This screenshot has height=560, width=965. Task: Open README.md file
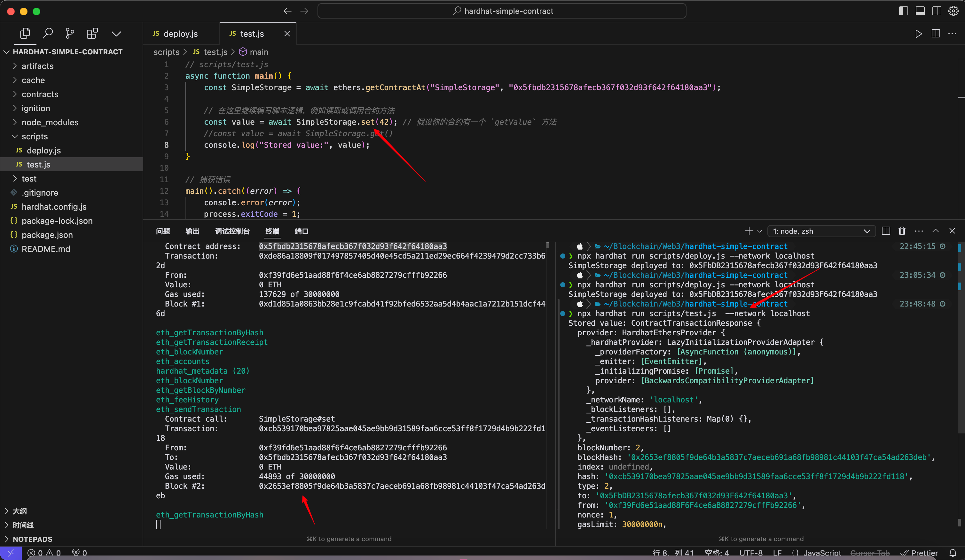coord(71,249)
